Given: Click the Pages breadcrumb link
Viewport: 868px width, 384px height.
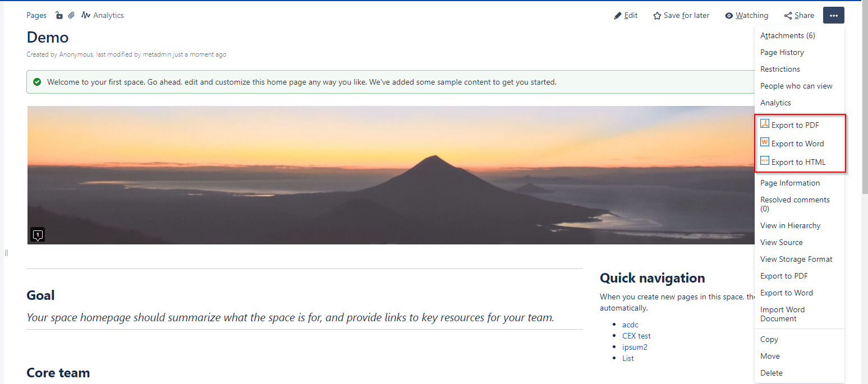Looking at the screenshot, I should pyautogui.click(x=36, y=16).
